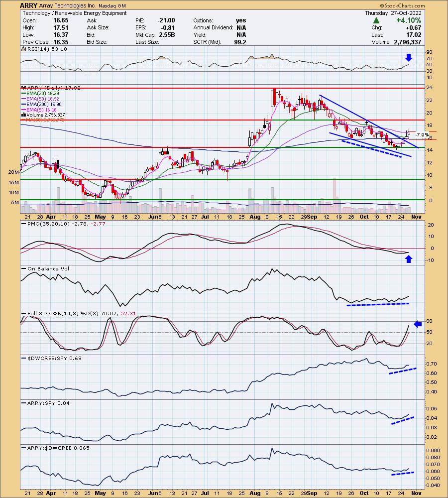Click the -7.9% annotation on price chart
Image resolution: width=448 pixels, height=498 pixels.
(422, 134)
